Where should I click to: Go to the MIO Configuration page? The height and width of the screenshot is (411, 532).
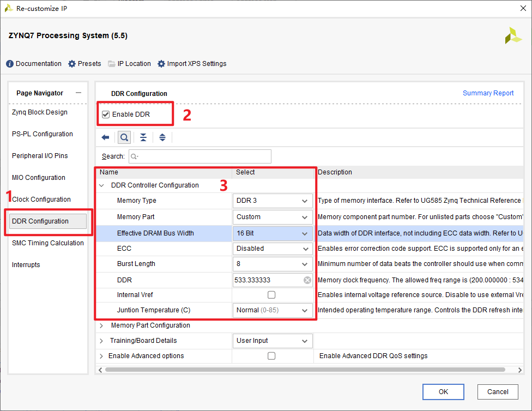tap(39, 178)
